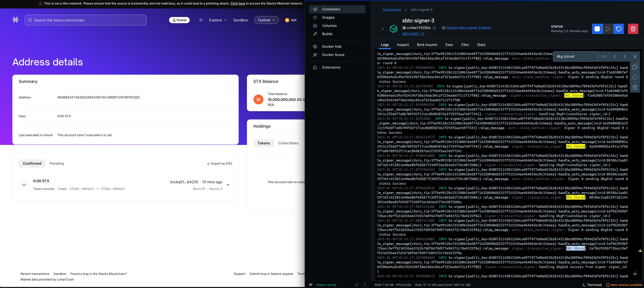The image size is (644, 288).
Task: Copy the logs to clipboard
Action: click(635, 67)
